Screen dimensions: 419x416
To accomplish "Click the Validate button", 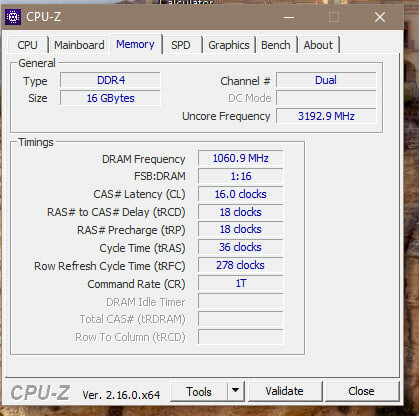I will [284, 391].
